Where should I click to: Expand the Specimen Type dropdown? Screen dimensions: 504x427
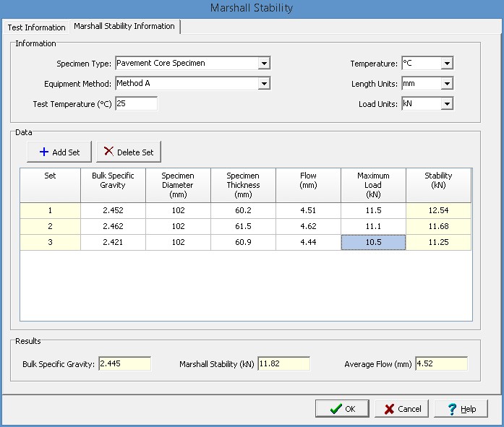point(265,64)
